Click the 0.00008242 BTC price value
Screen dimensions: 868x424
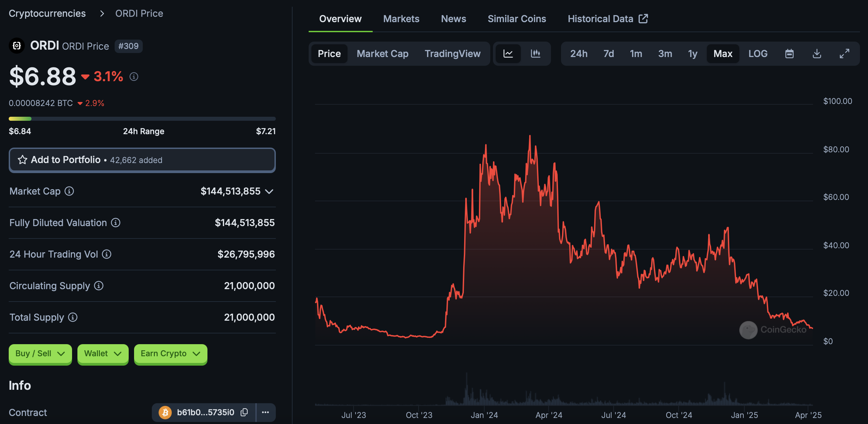pyautogui.click(x=41, y=103)
